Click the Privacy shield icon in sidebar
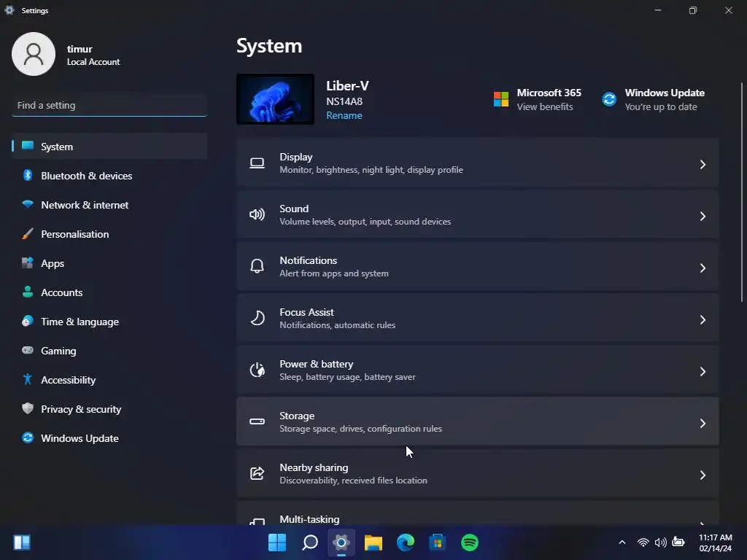Viewport: 747px width, 560px height. (x=28, y=408)
